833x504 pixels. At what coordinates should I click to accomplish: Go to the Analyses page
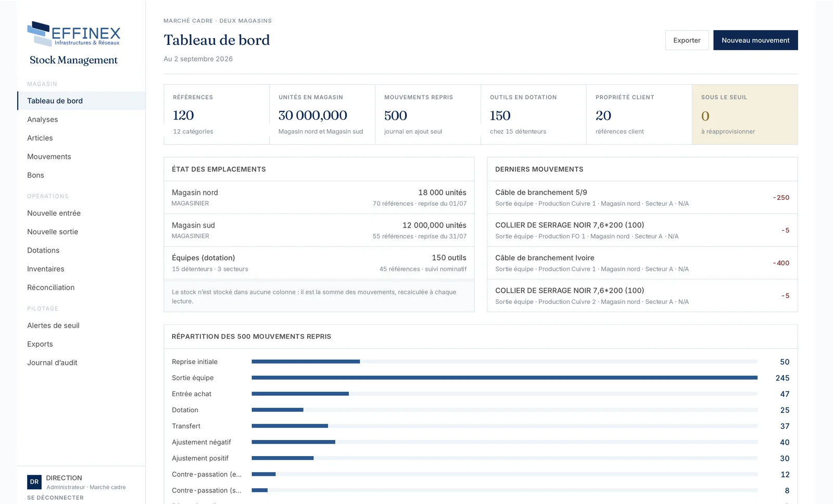pos(81,119)
